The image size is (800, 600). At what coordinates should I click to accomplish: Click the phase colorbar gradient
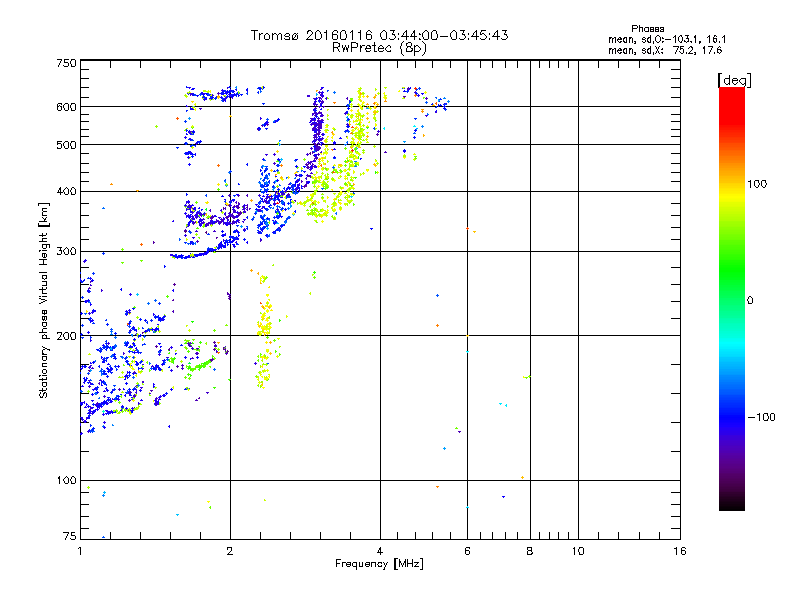point(732,298)
